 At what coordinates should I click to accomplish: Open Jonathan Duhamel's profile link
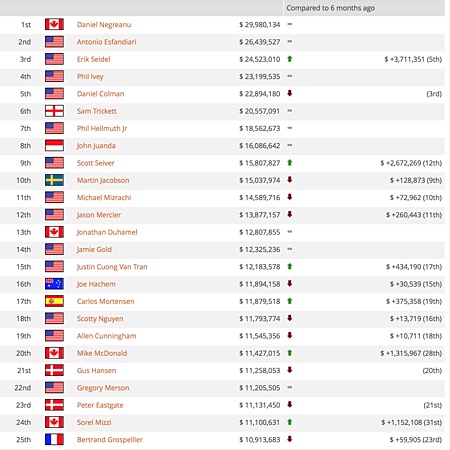[x=107, y=232]
